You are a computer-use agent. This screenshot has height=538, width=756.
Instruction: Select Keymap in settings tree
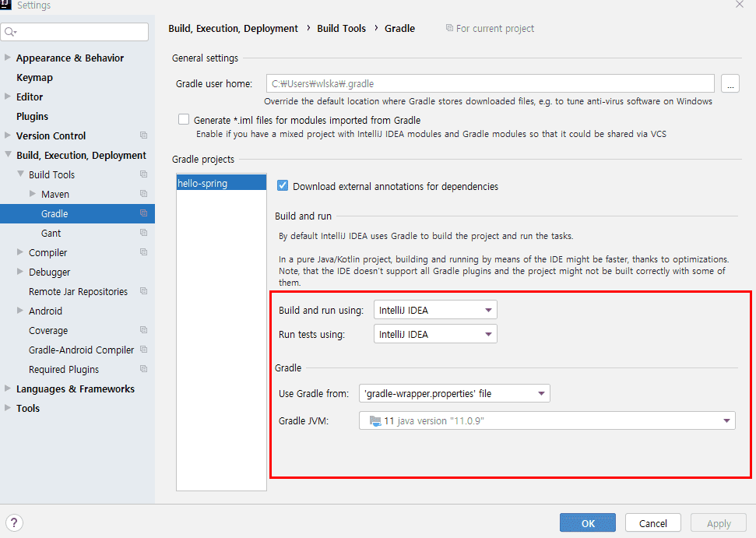(34, 78)
